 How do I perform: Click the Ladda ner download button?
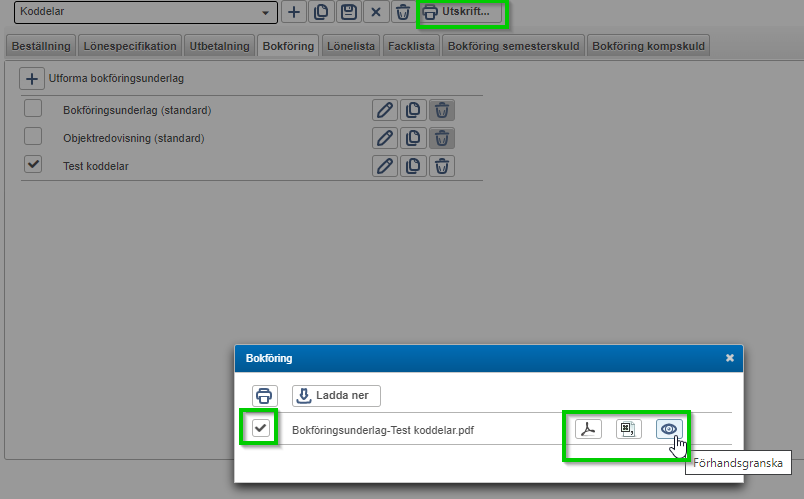click(336, 396)
